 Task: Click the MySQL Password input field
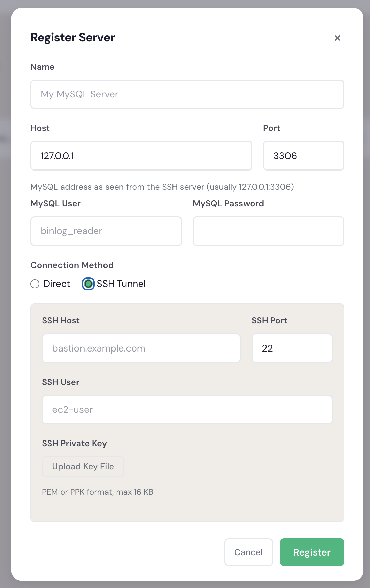268,231
